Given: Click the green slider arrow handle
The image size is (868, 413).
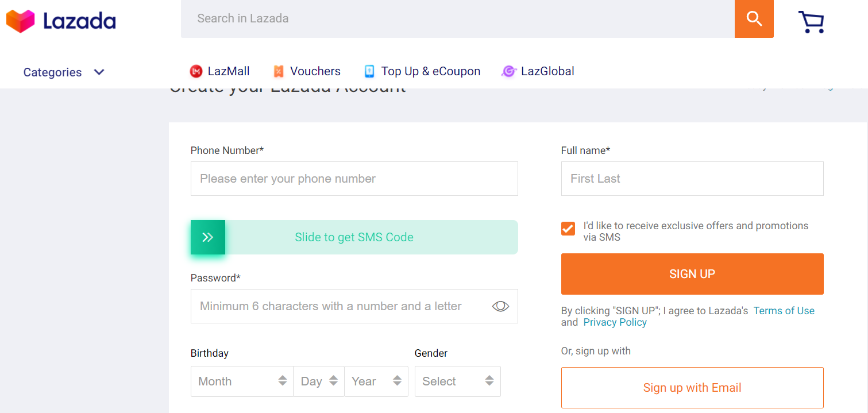Looking at the screenshot, I should [208, 237].
